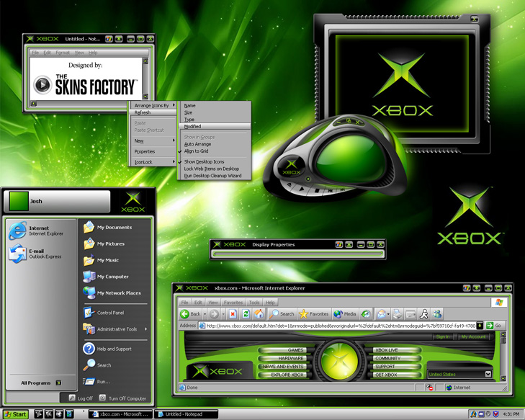The image size is (525, 420).
Task: Open Control Panel from the Start menu
Action: tap(104, 313)
